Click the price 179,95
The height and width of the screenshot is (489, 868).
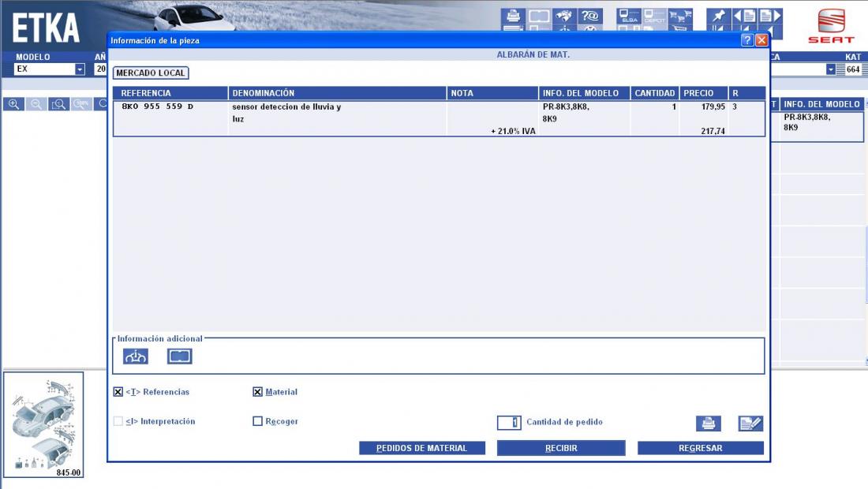713,106
